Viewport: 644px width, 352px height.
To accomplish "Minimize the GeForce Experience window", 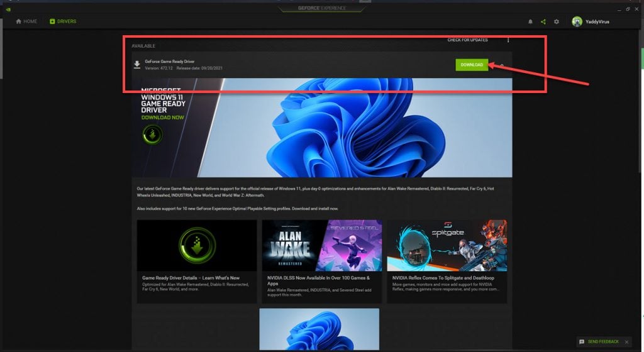I will coord(619,9).
